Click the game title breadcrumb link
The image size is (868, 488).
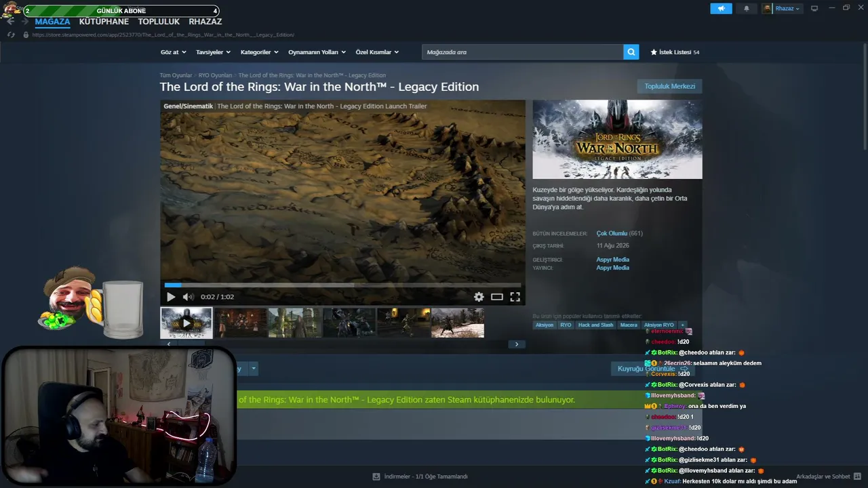312,75
